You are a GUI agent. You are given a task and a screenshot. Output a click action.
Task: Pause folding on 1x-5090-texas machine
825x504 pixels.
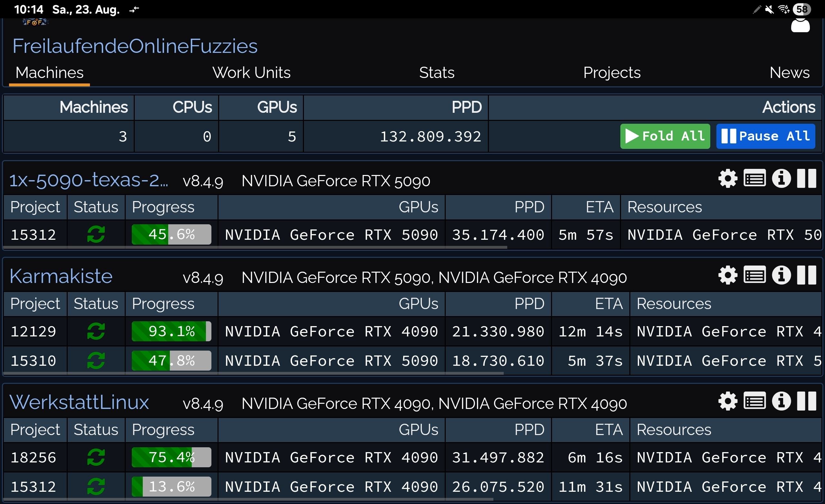[806, 179]
